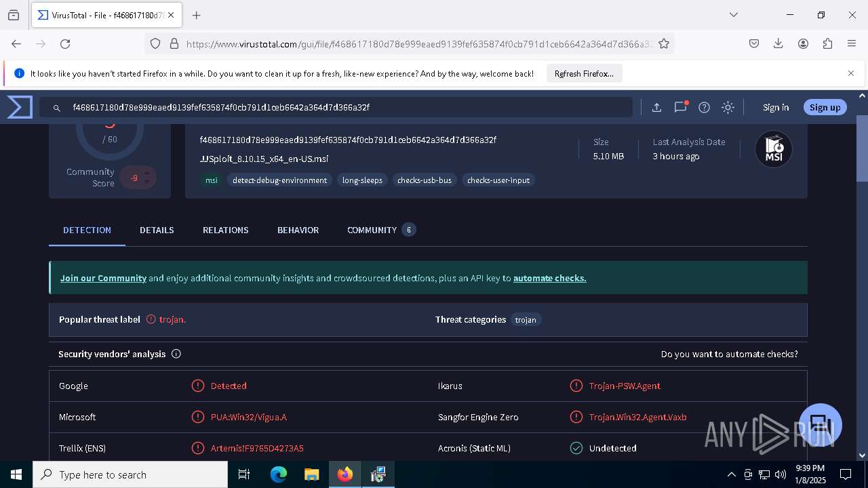The height and width of the screenshot is (488, 868).
Task: Click the Trellix Artemis!F9765D4273A5 result
Action: [257, 448]
